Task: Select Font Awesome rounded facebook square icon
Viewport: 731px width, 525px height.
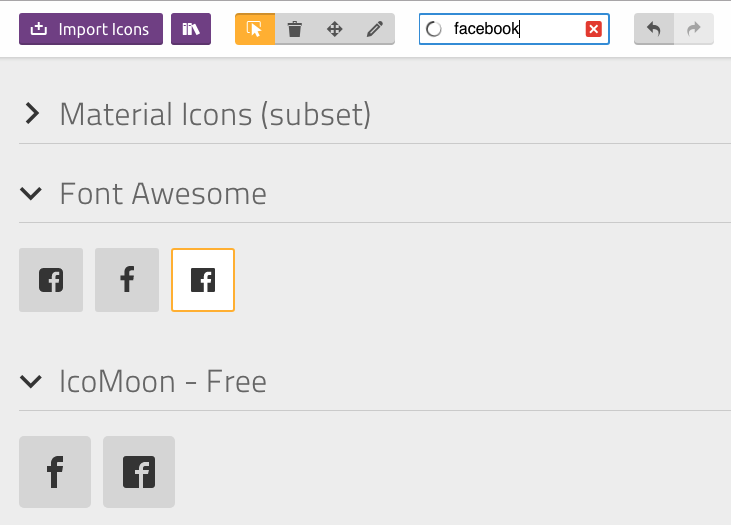Action: tap(51, 280)
